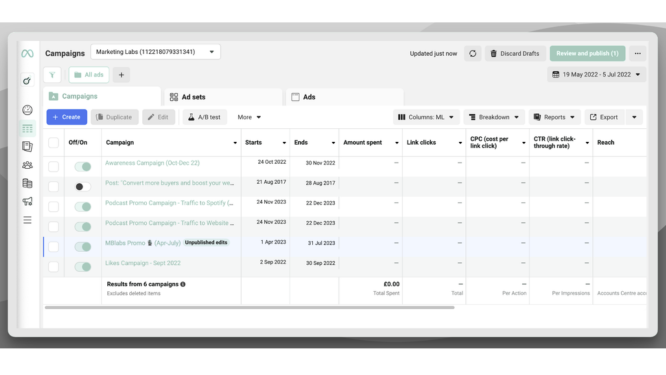Click the Edit button
This screenshot has height=375, width=666.
(x=158, y=117)
